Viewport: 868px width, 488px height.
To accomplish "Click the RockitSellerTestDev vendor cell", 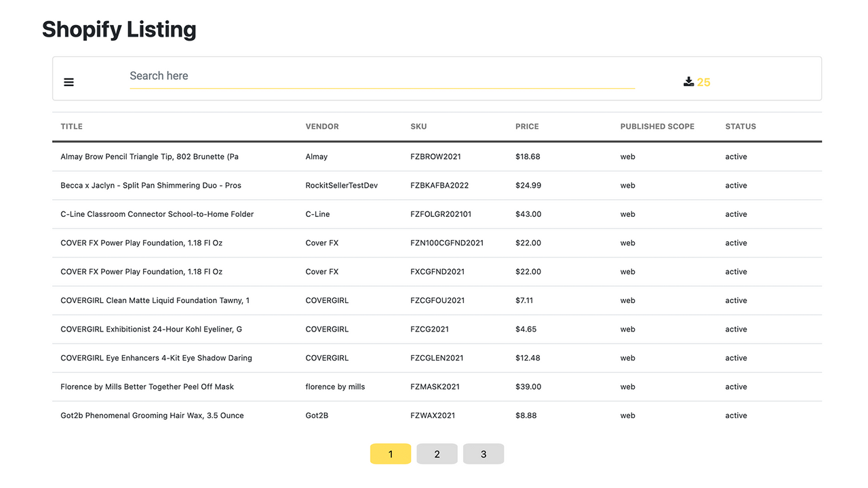I will pyautogui.click(x=342, y=186).
